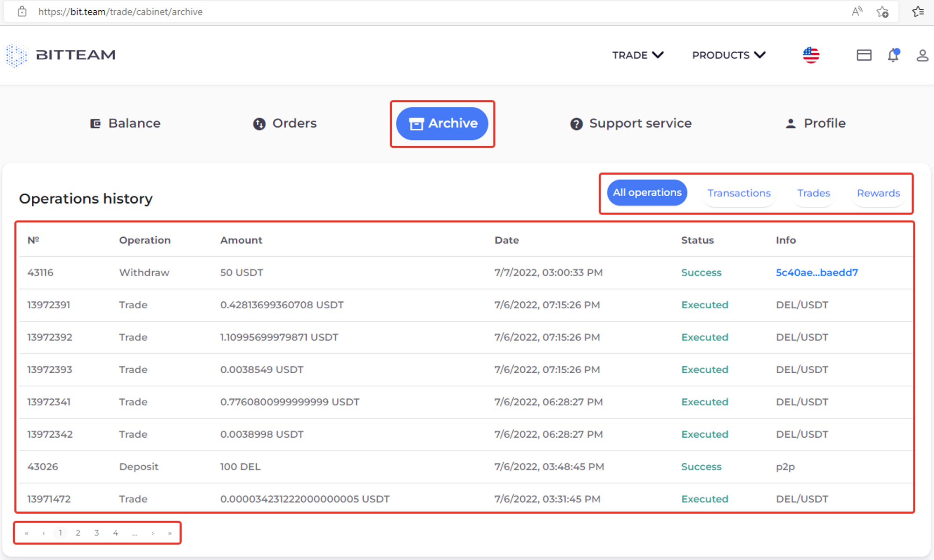
Task: Click the browser address bar URL
Action: tap(120, 11)
